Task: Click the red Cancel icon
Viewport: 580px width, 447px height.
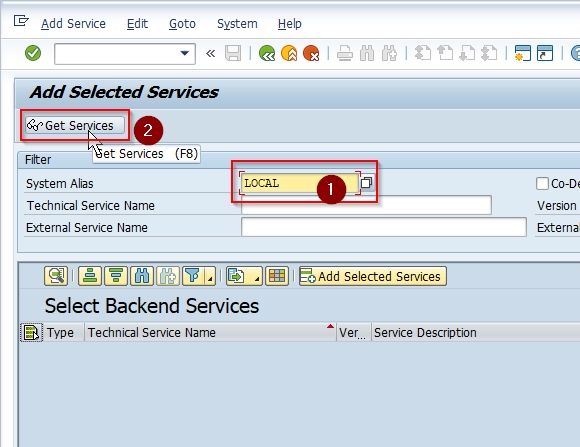Action: pos(311,53)
